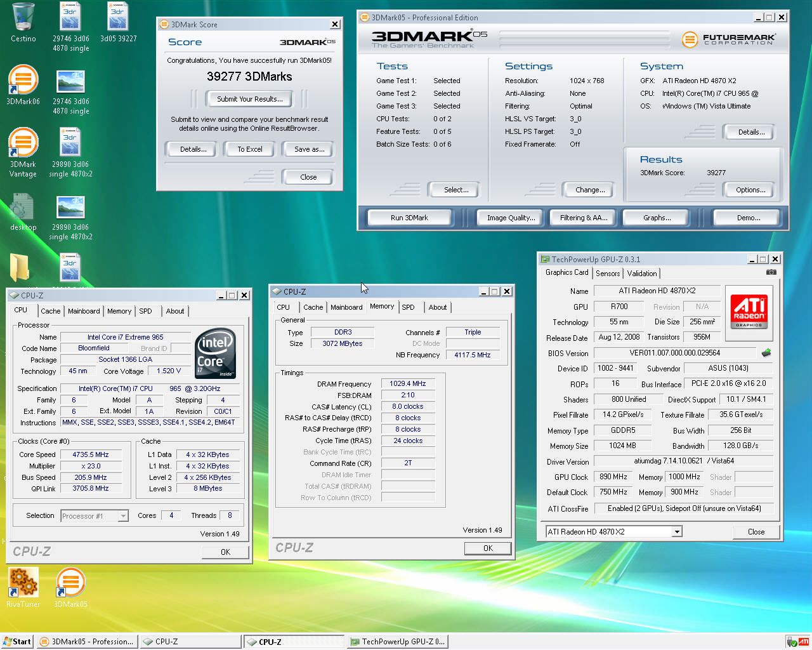Click the Run 3DMark button
812x650 pixels.
coord(409,218)
